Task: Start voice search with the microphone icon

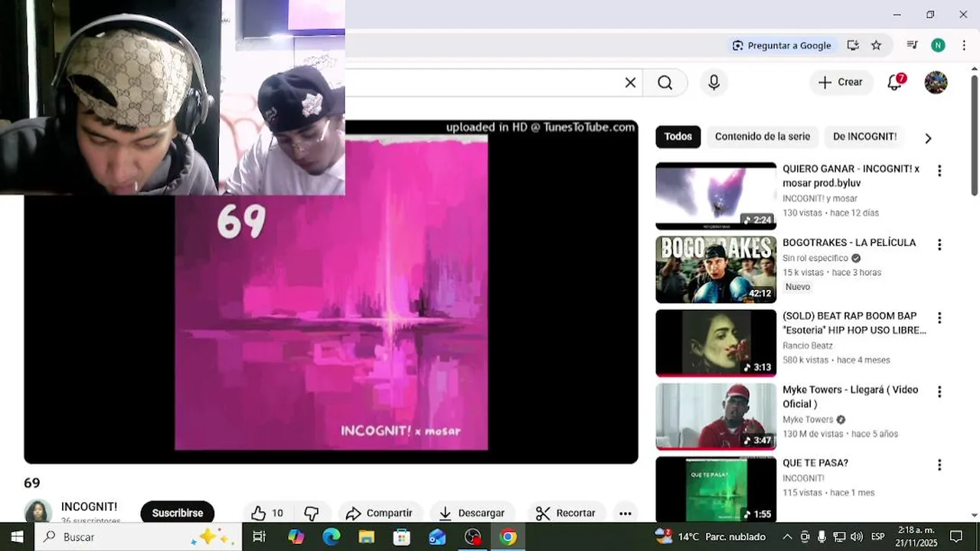Action: point(714,83)
